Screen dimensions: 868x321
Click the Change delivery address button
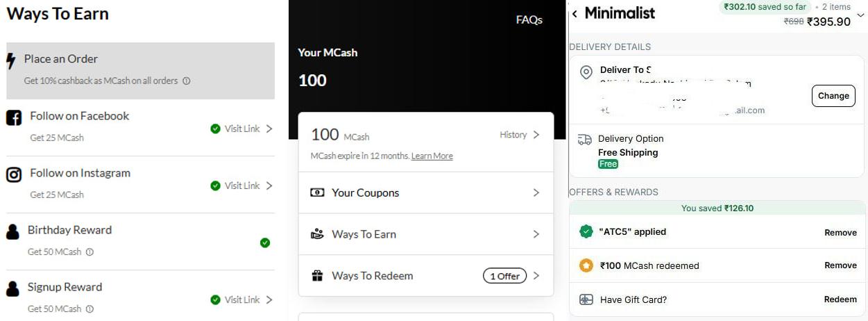tap(833, 96)
